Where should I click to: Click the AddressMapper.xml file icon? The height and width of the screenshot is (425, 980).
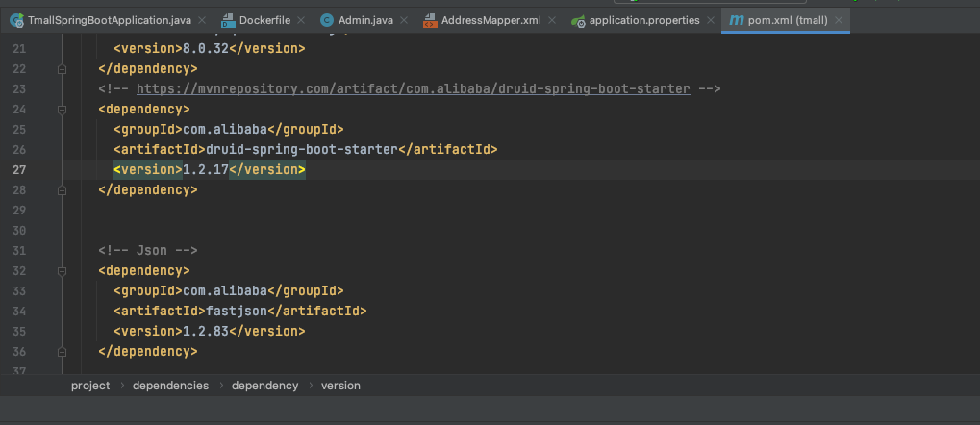[429, 20]
